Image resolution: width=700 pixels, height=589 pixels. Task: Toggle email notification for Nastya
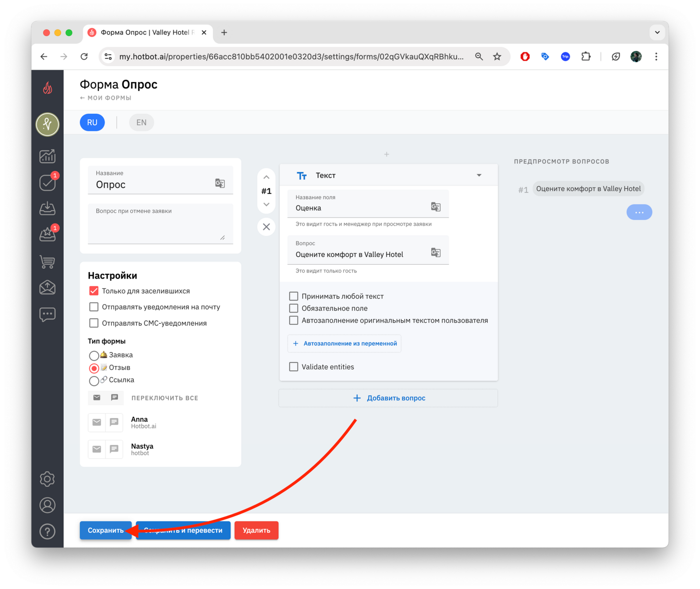(97, 449)
